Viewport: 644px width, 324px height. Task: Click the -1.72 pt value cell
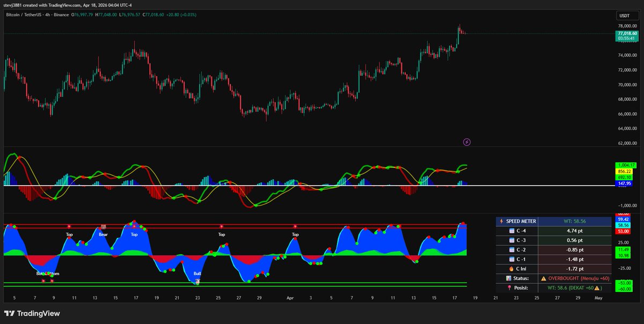point(574,269)
